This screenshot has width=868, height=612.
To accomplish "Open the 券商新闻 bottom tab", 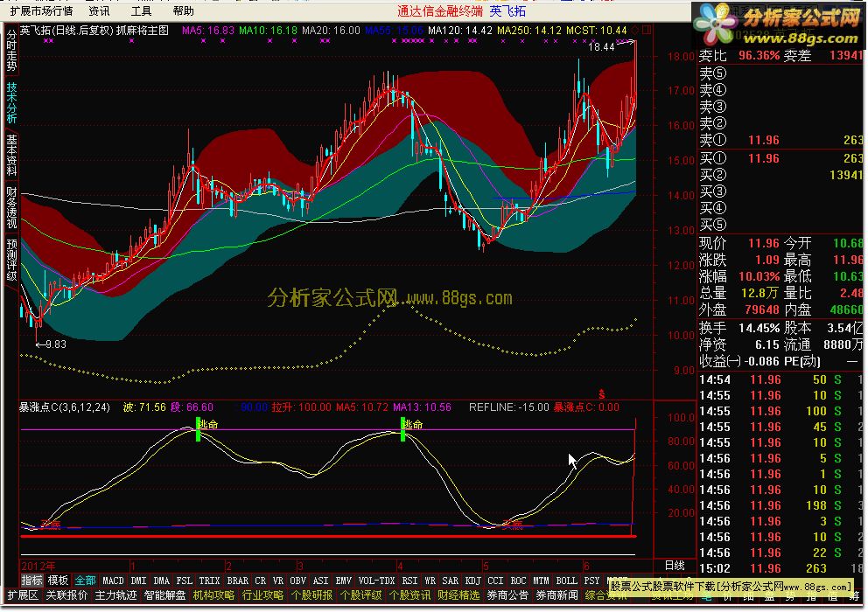I will 556,595.
